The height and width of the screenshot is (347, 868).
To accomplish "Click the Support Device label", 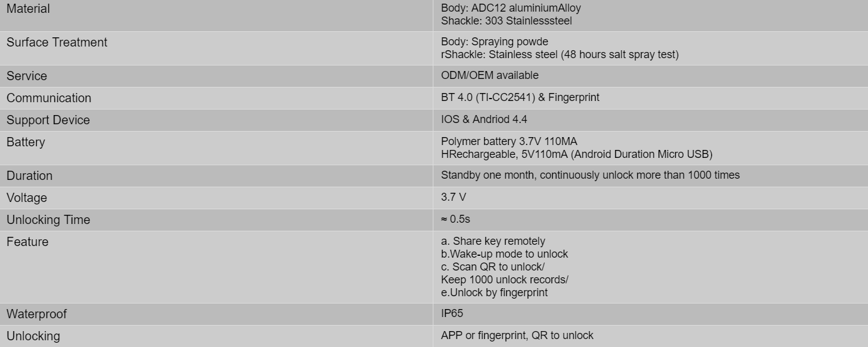I will [48, 120].
